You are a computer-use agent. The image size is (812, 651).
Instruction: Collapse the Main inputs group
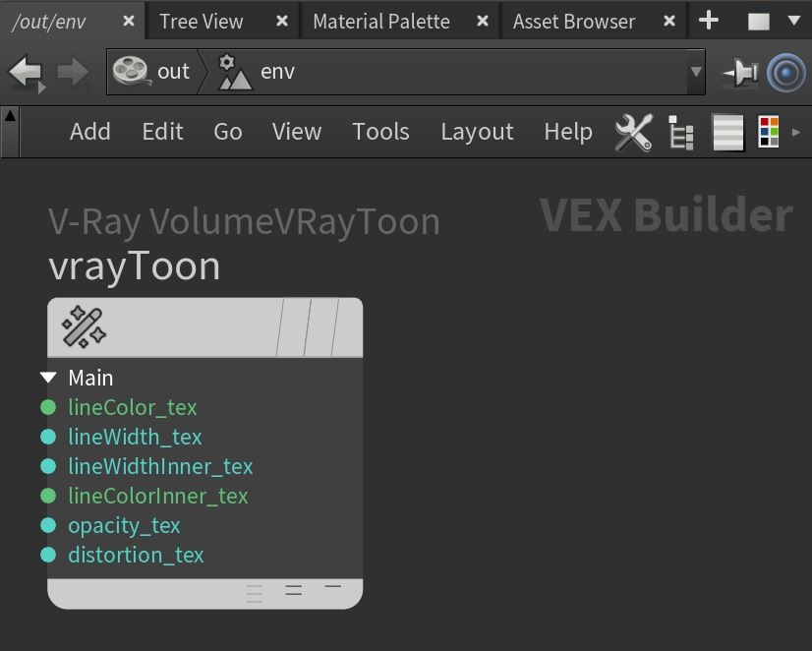48,378
